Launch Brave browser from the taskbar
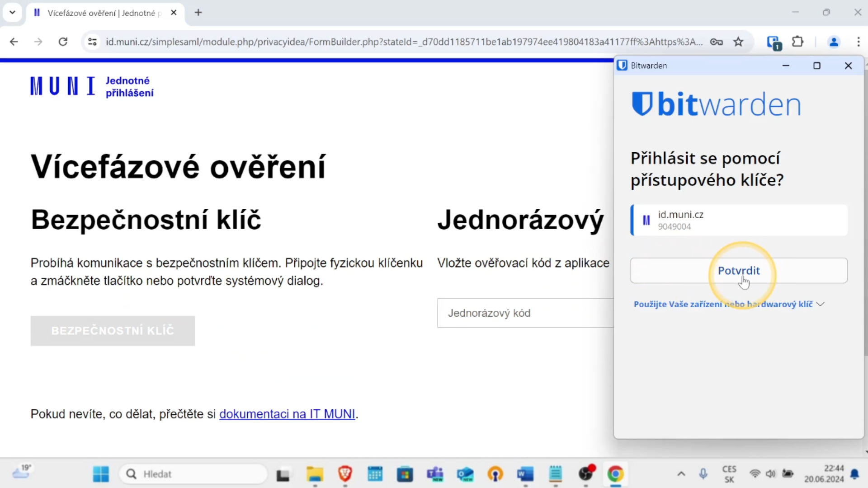This screenshot has height=488, width=868. (x=345, y=474)
